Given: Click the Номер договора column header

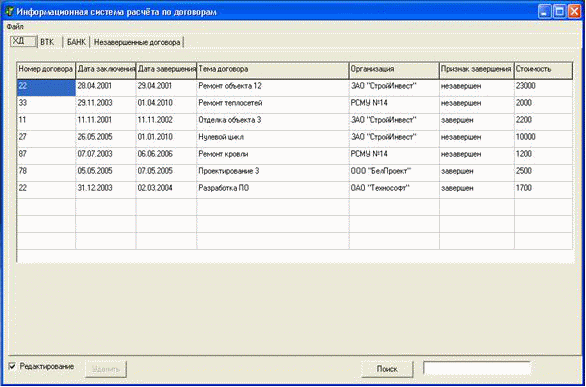Looking at the screenshot, I should 46,70.
